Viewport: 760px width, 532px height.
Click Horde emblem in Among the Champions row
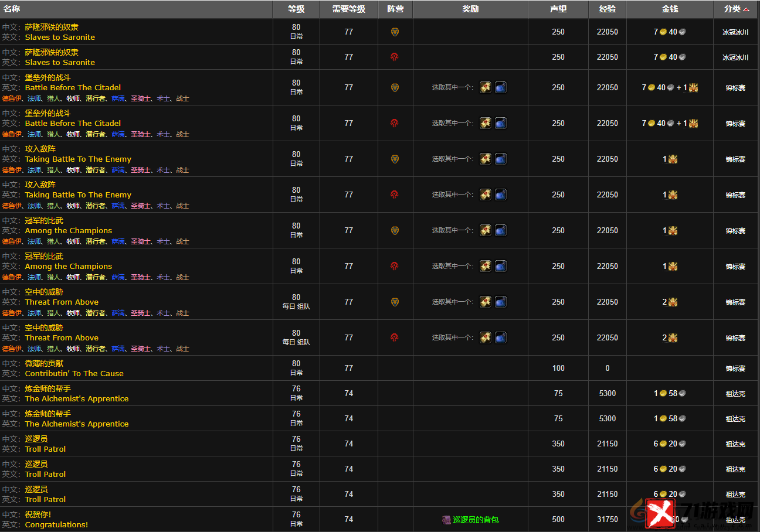395,266
